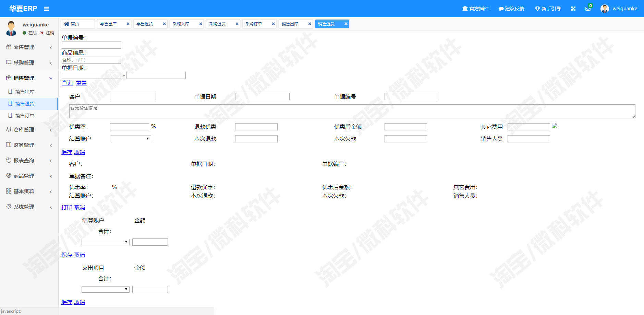Open the 官方插件 plugin link
Image resolution: width=644 pixels, height=315 pixels.
tap(475, 9)
